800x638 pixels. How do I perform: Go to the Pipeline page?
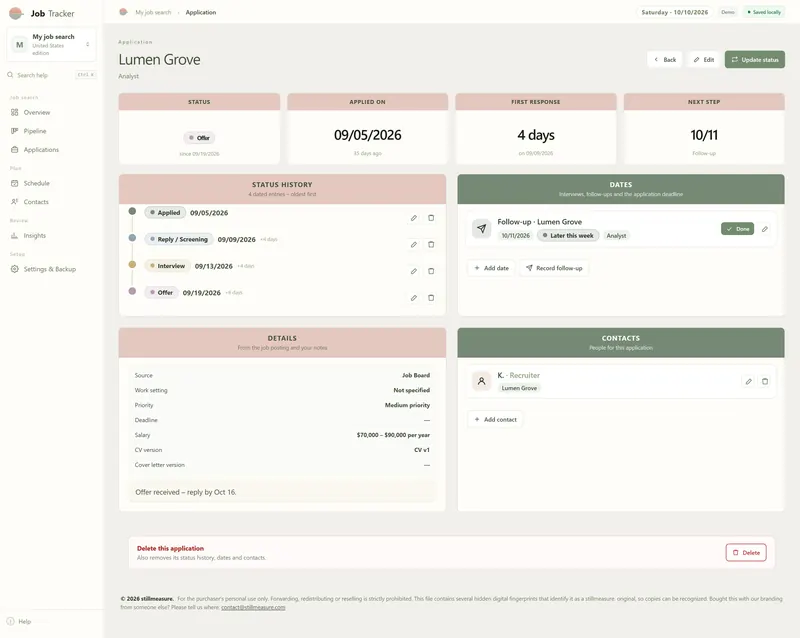click(x=35, y=131)
